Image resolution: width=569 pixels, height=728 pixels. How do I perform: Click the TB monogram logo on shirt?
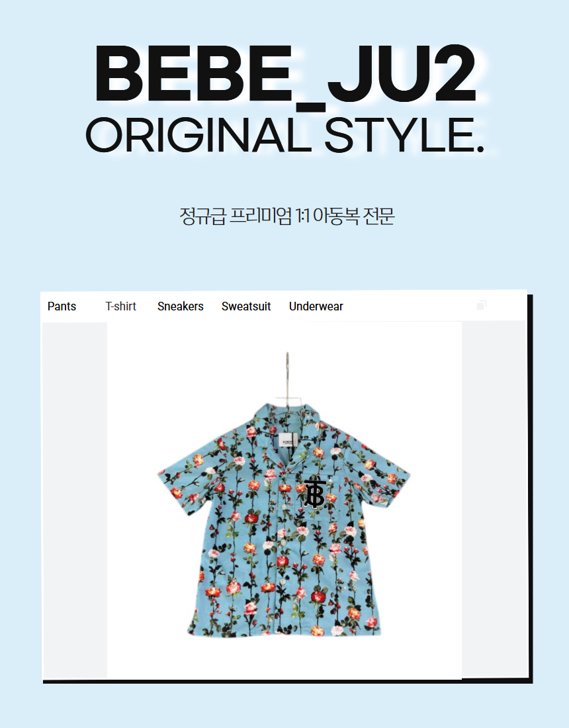click(x=315, y=492)
